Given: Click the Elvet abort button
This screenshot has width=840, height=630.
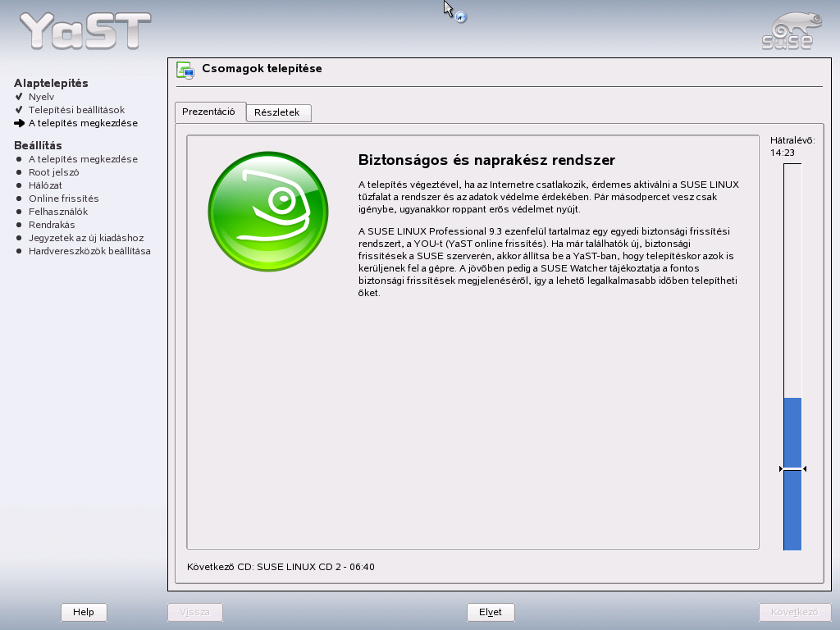Looking at the screenshot, I should 491,612.
